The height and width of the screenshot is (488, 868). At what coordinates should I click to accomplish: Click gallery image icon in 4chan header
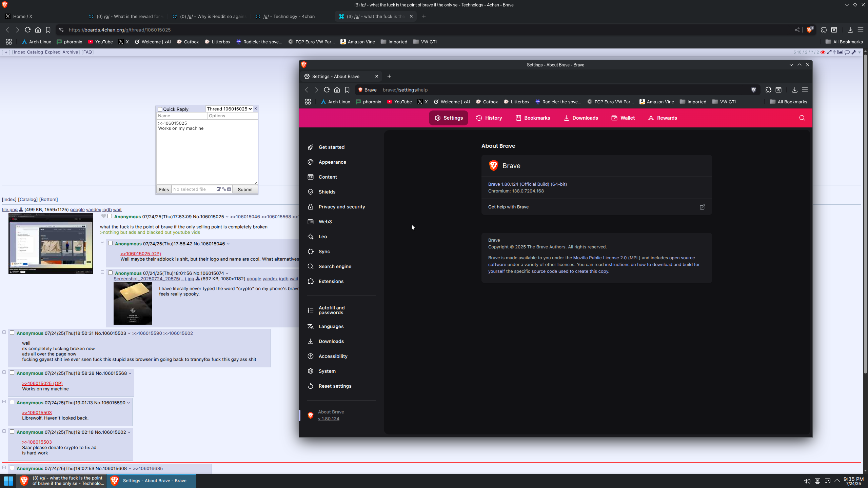pyautogui.click(x=840, y=52)
